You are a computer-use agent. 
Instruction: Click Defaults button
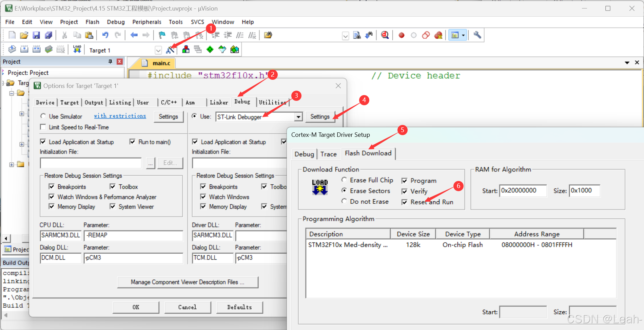tap(239, 307)
